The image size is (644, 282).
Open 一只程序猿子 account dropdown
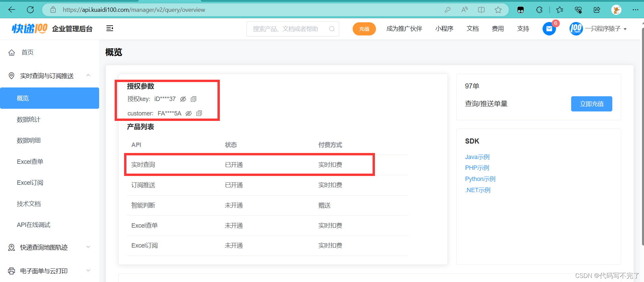[606, 29]
